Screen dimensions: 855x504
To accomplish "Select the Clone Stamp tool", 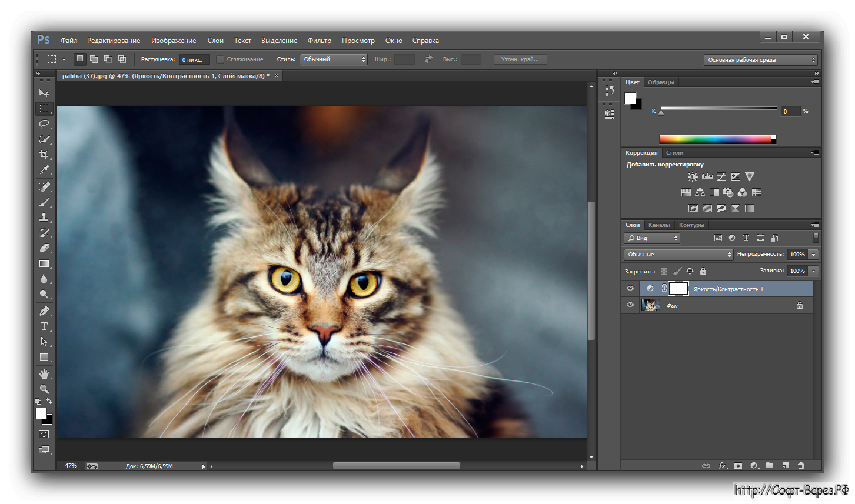I will (44, 217).
